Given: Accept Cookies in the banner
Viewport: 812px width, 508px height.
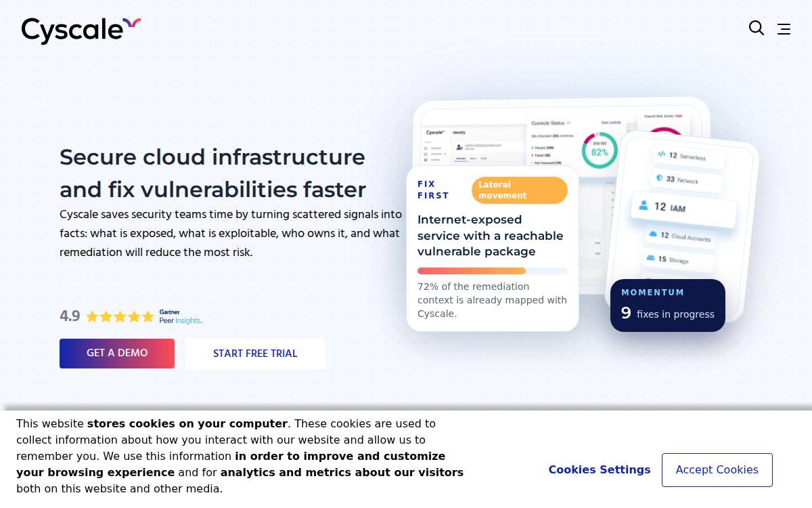Looking at the screenshot, I should [x=717, y=470].
